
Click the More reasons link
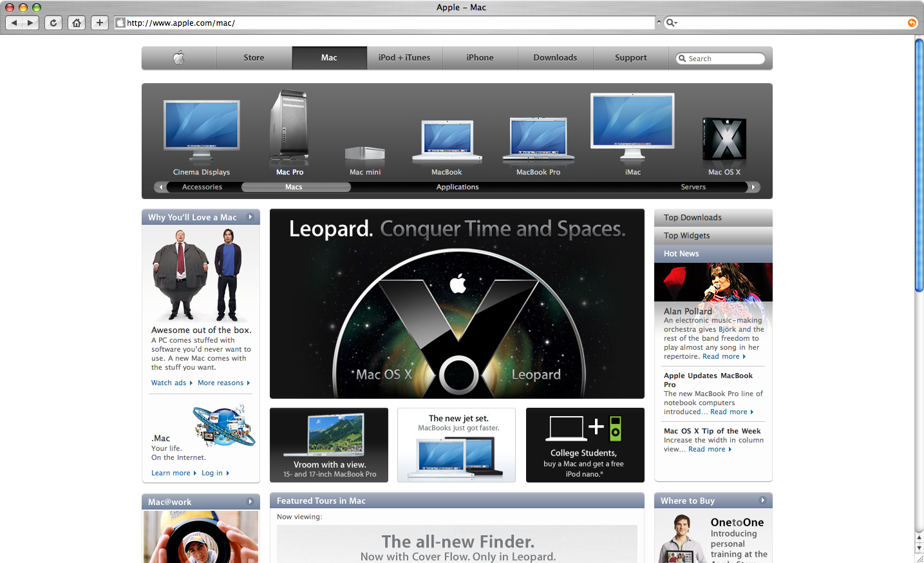[223, 383]
